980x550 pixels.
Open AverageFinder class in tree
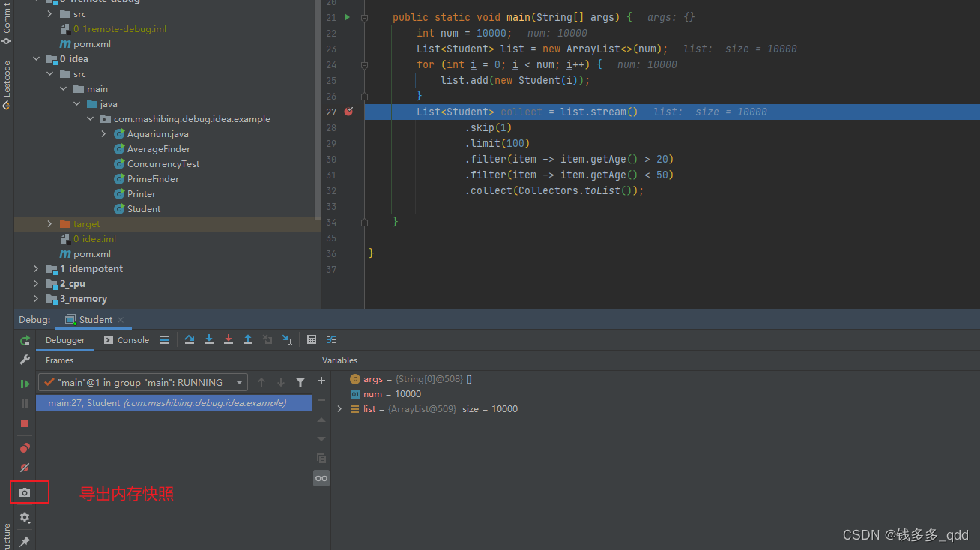click(x=152, y=149)
